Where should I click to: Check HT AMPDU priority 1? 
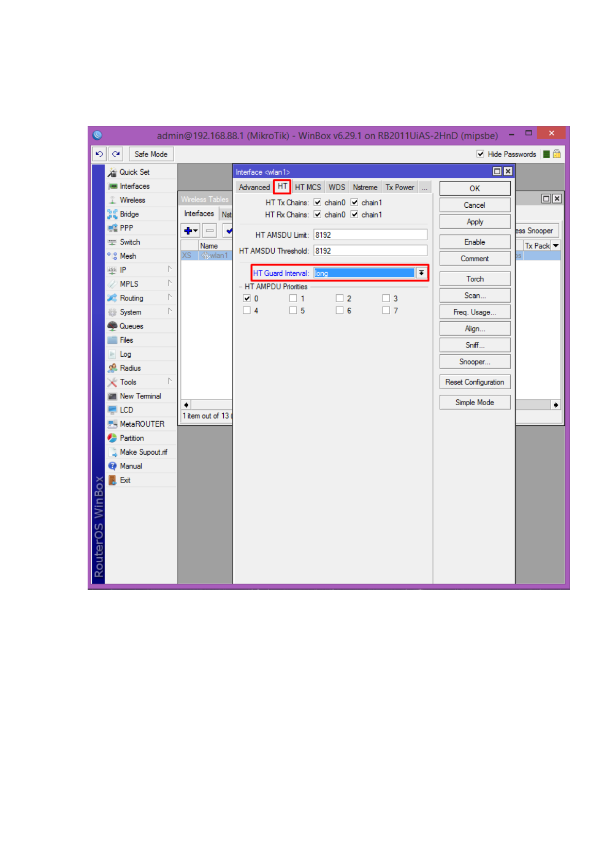click(x=293, y=298)
